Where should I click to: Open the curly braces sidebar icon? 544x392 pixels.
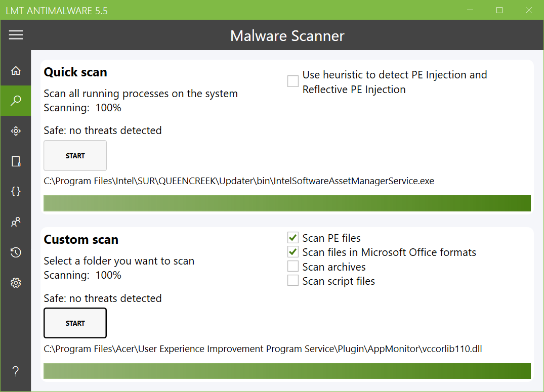pos(16,191)
